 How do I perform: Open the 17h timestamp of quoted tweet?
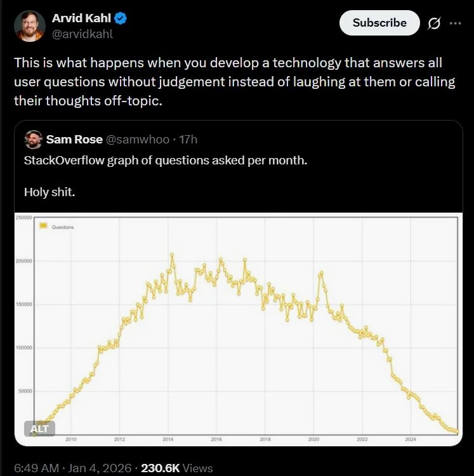pos(188,140)
